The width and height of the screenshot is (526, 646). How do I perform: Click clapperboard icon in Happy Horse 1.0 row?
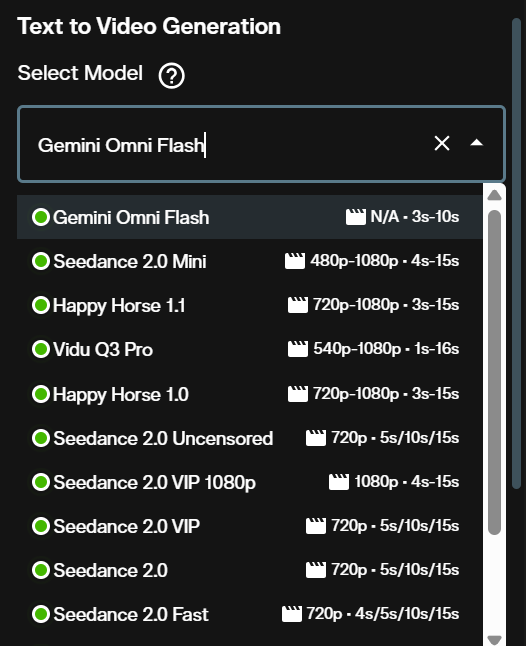pyautogui.click(x=298, y=394)
